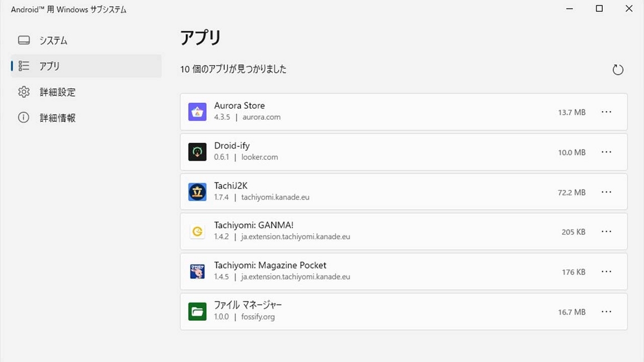Close the Windows サブシステム window
This screenshot has height=362, width=644.
point(628,9)
